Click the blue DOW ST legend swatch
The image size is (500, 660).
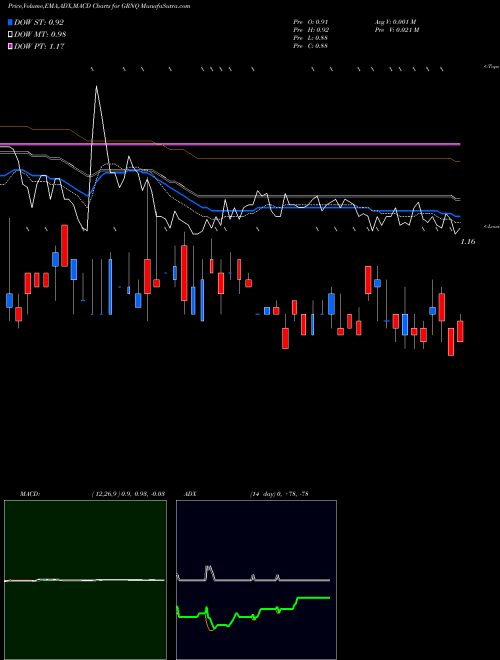click(10, 22)
